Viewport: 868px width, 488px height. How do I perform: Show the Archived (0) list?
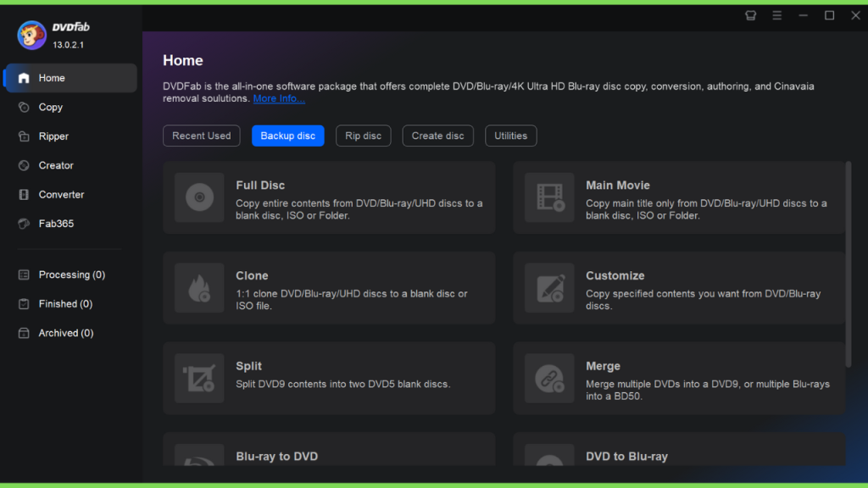(x=66, y=333)
